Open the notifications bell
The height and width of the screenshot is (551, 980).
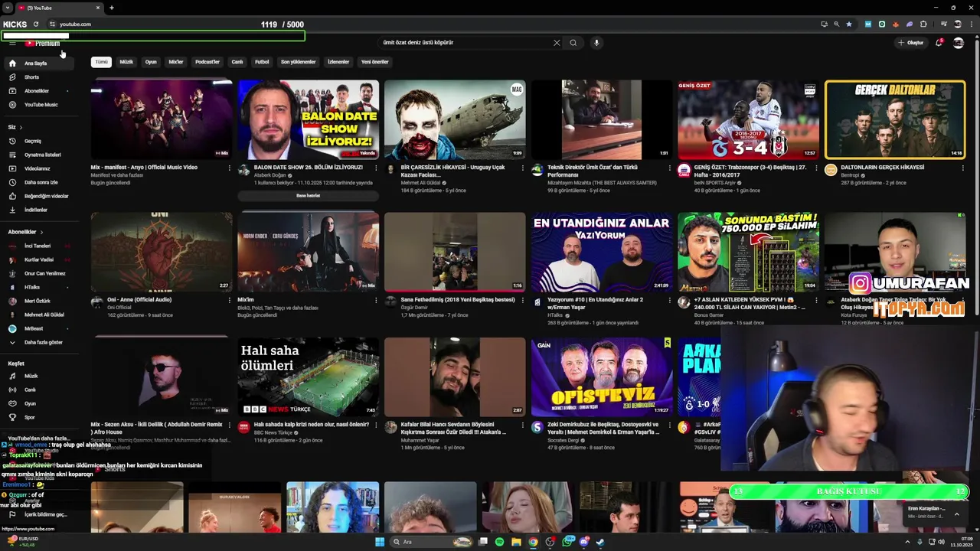tap(939, 43)
